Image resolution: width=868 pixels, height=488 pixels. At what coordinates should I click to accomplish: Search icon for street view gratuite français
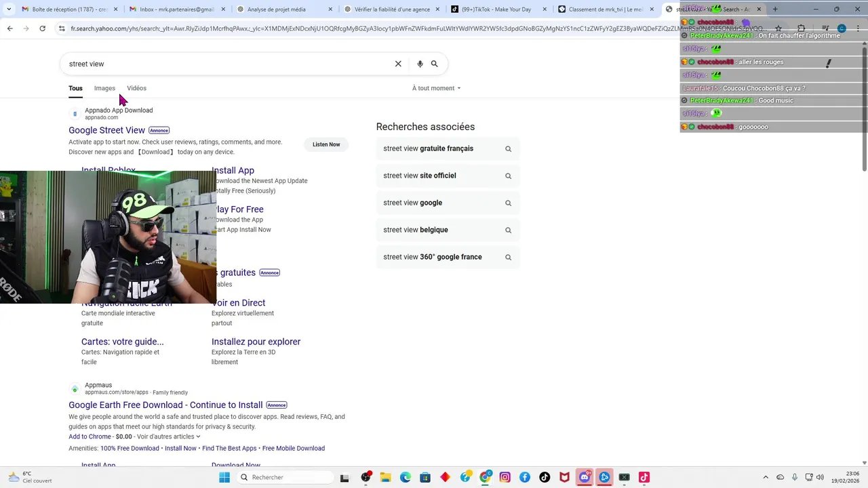(508, 148)
